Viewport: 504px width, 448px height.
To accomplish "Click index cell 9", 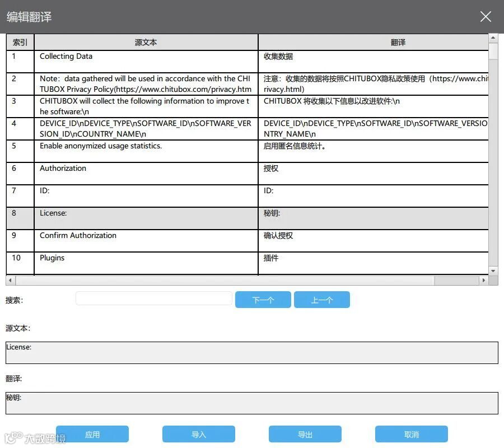I will pyautogui.click(x=20, y=241).
